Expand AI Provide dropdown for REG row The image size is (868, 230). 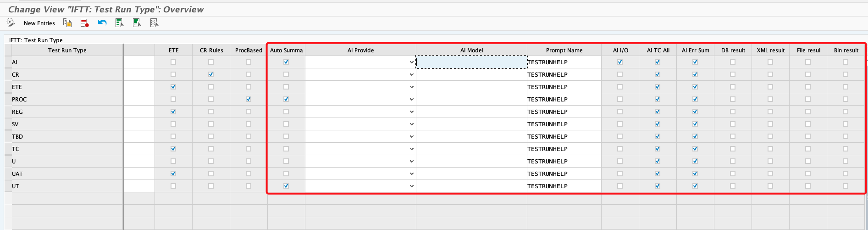(x=411, y=112)
